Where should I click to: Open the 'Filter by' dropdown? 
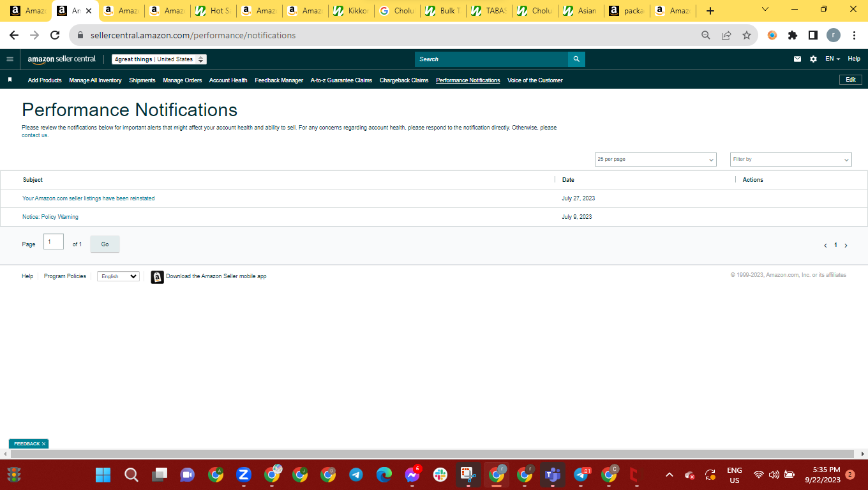pyautogui.click(x=791, y=160)
